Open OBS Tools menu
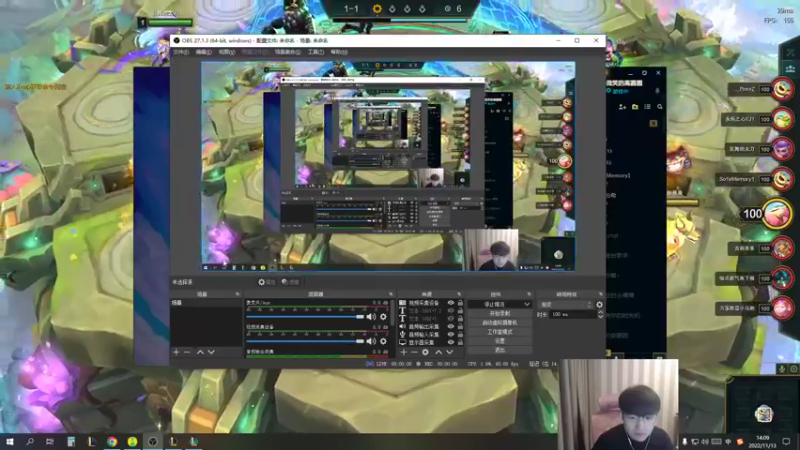 (315, 52)
